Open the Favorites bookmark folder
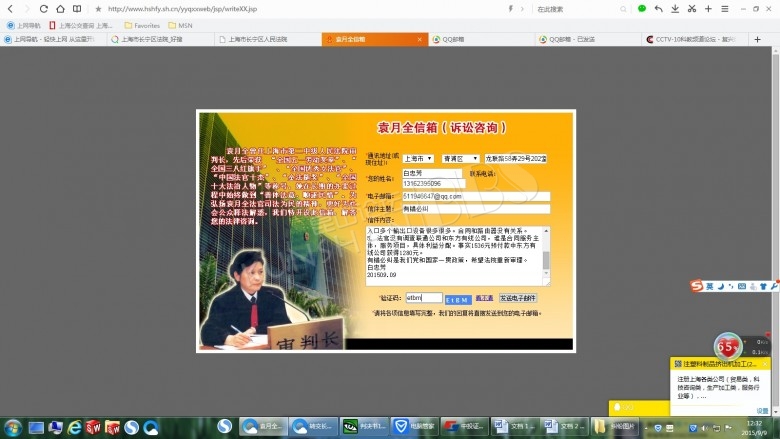This screenshot has width=780, height=439. [143, 24]
